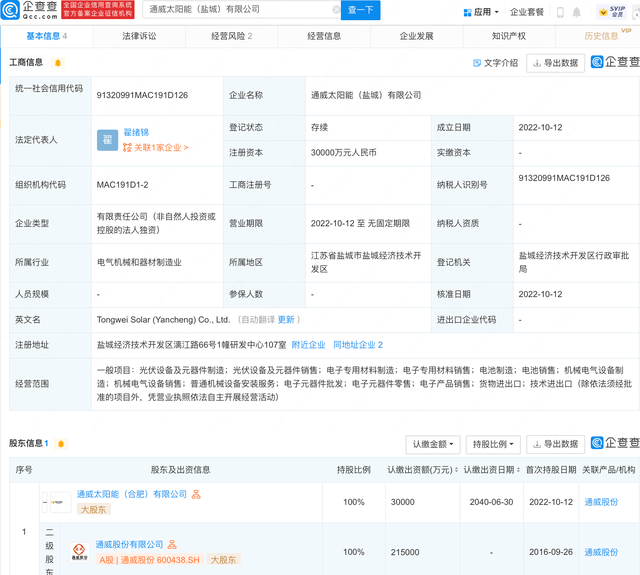Click industry value 电气机械和器材制造业
640x575 pixels.
pyautogui.click(x=139, y=262)
